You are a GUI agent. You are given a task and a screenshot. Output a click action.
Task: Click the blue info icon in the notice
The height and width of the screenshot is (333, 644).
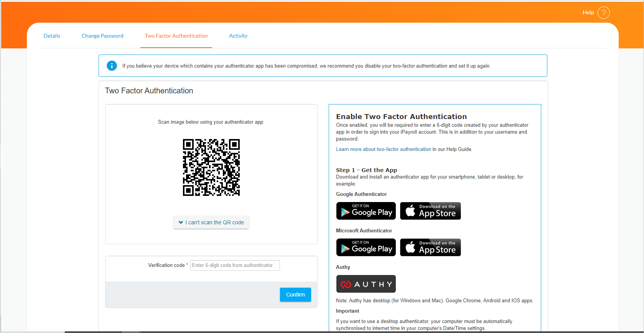click(112, 66)
